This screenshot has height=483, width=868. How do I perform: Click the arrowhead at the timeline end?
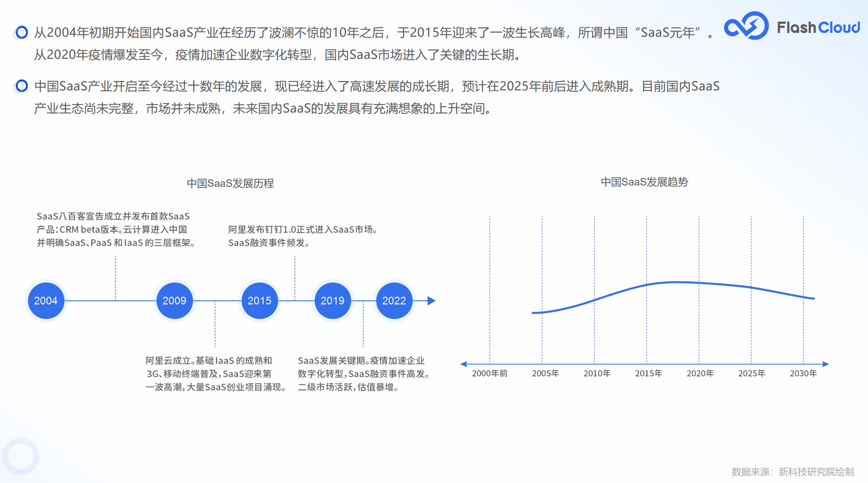coord(431,301)
